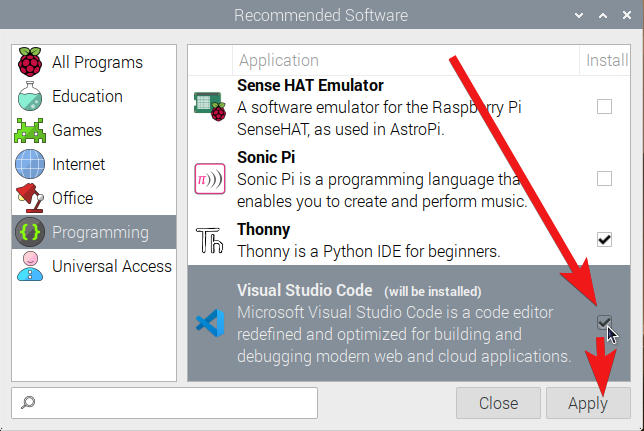Click the search magnifier icon
The image size is (644, 431).
[28, 402]
